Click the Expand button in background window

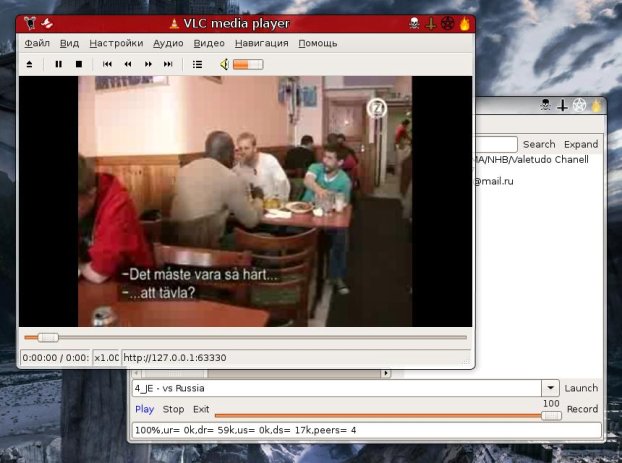click(581, 144)
